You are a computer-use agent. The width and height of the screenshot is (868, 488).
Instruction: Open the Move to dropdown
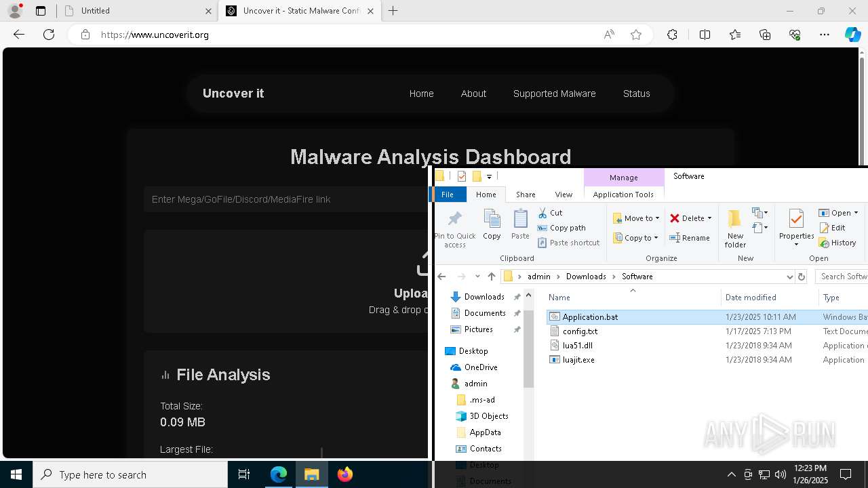(636, 218)
